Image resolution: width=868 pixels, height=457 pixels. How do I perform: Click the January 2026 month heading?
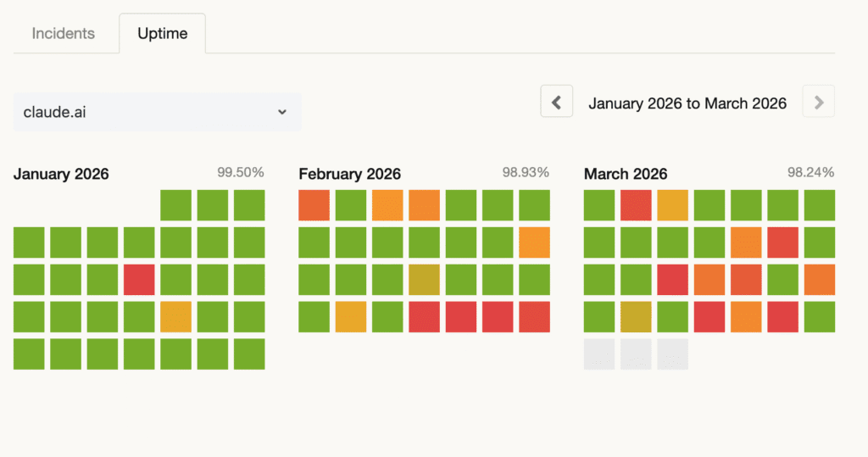[61, 174]
